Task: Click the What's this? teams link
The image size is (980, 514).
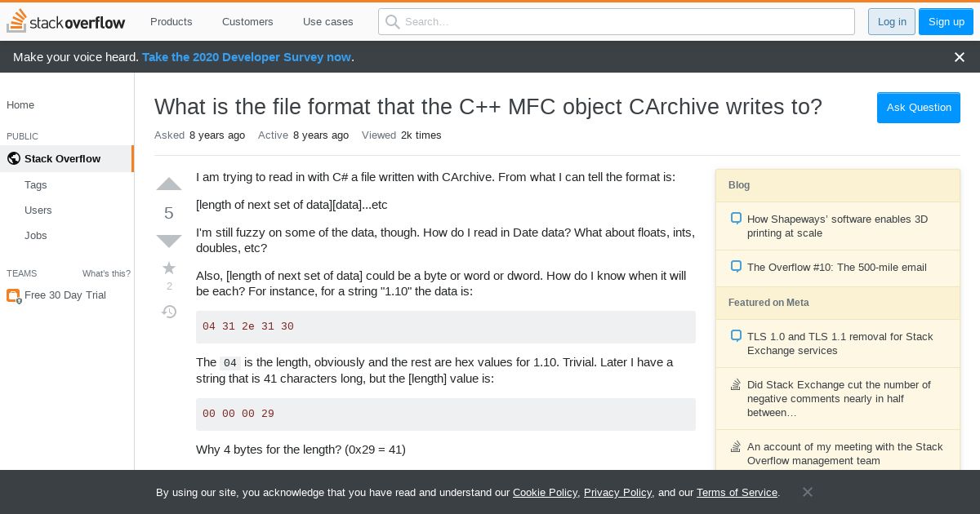Action: click(x=106, y=273)
